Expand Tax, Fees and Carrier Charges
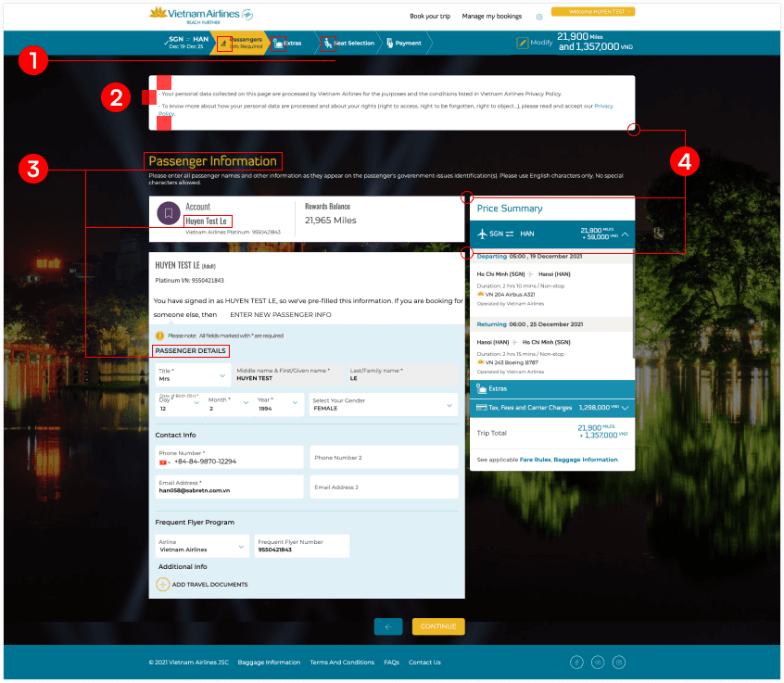Screen dimensions: 784x683 point(625,408)
